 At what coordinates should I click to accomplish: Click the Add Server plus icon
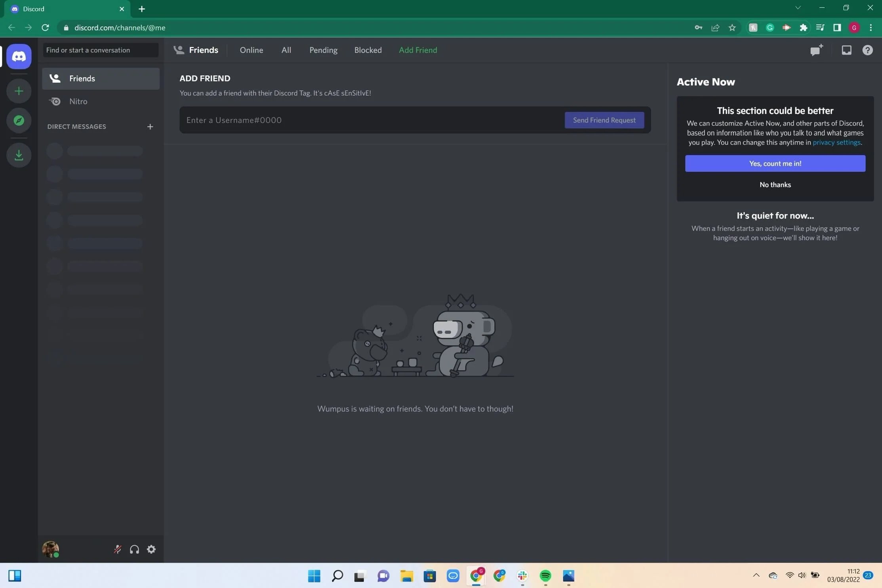[x=18, y=91]
